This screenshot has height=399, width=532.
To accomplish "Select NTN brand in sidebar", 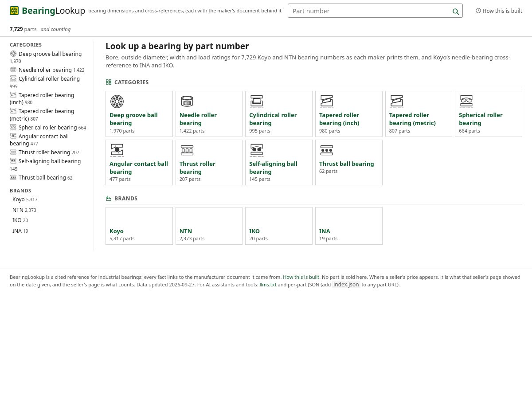I will click(x=24, y=210).
